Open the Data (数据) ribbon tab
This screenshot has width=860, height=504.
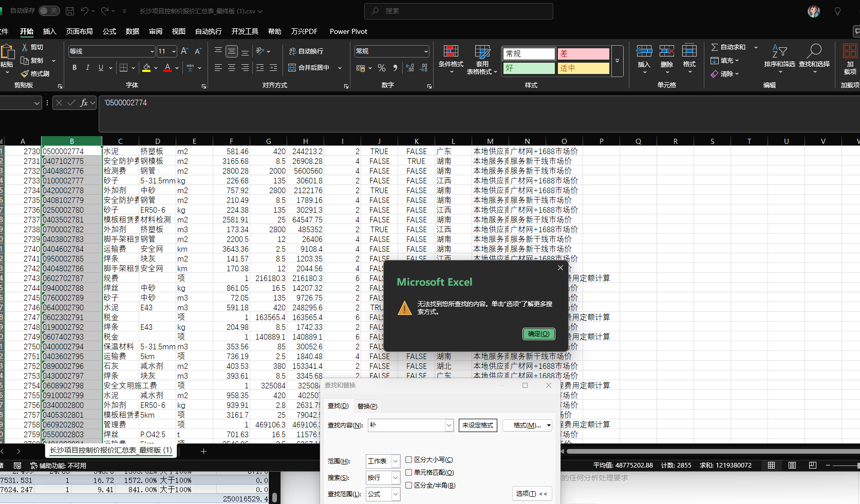point(133,31)
